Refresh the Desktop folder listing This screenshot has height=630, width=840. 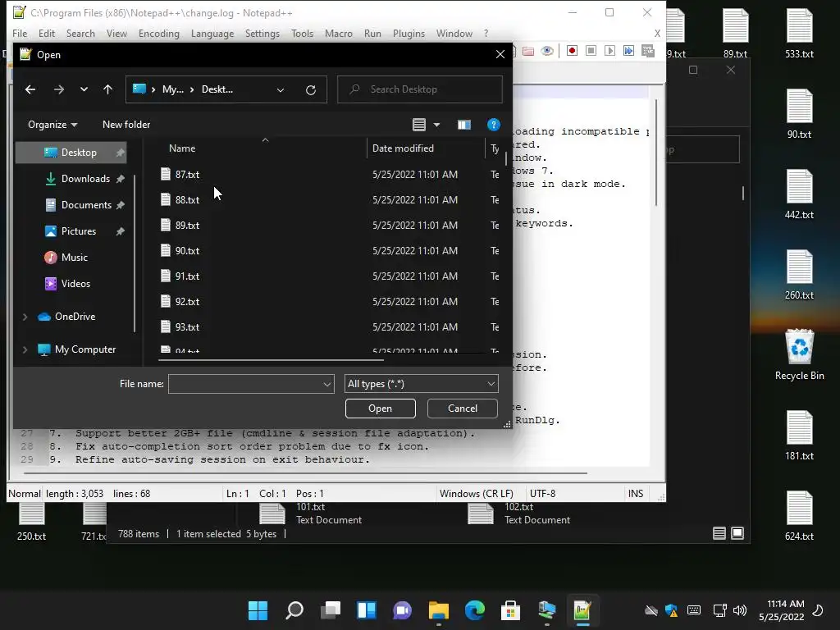[311, 89]
